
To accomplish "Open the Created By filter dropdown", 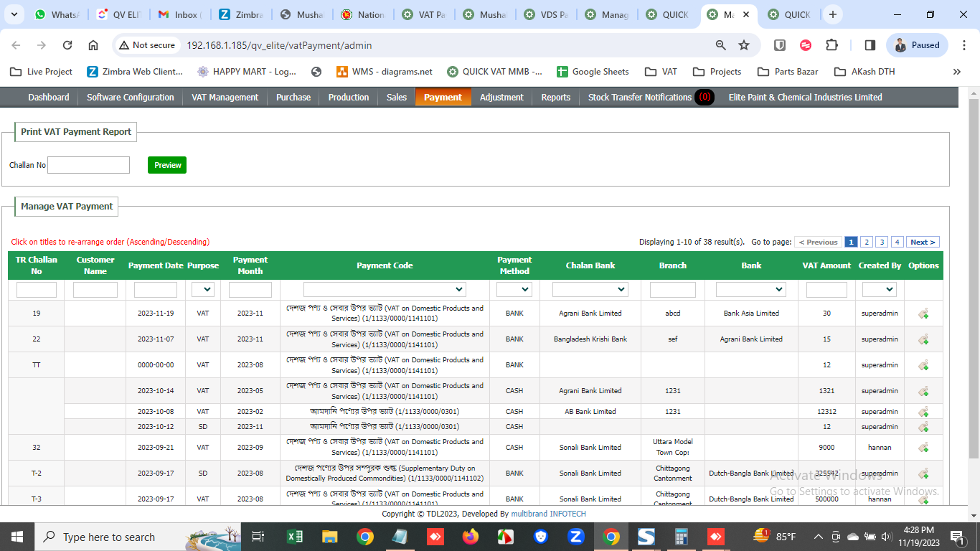I will [880, 290].
